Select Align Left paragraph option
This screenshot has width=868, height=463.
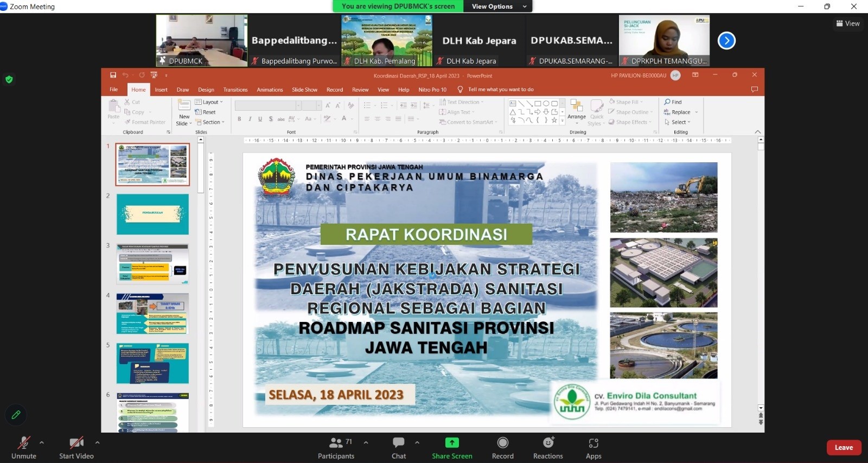pos(367,119)
